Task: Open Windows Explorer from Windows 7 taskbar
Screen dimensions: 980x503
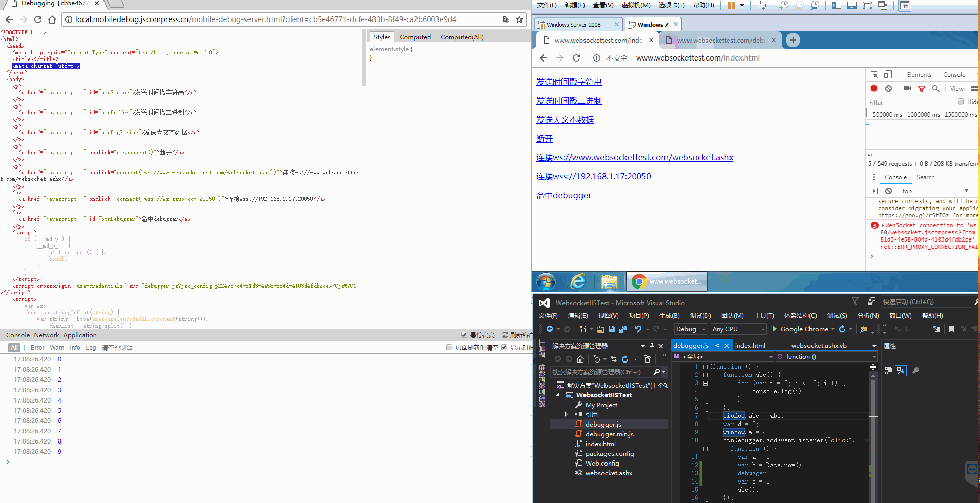Action: (x=609, y=281)
